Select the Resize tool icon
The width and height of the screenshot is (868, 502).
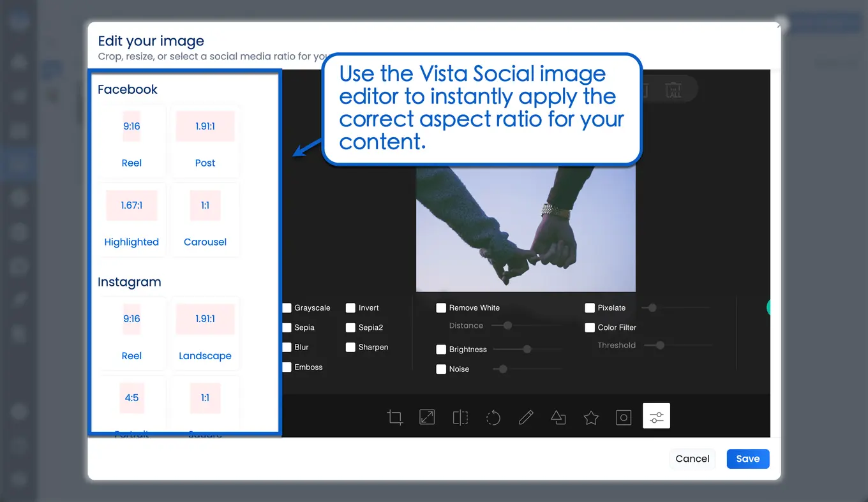coord(427,417)
